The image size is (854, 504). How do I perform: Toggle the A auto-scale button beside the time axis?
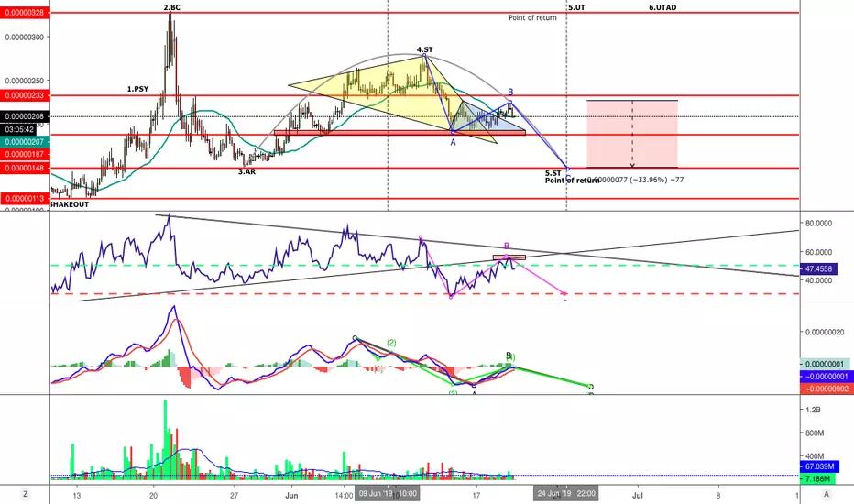point(827,494)
